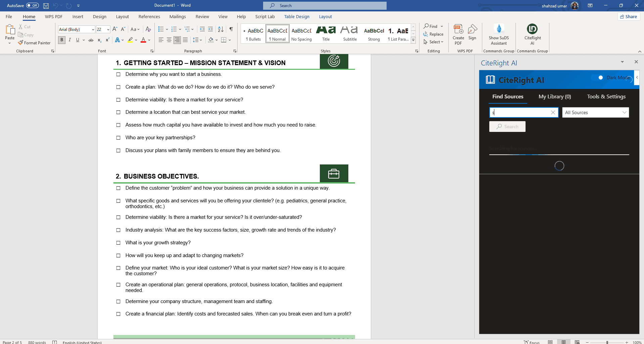Align text right

click(177, 40)
